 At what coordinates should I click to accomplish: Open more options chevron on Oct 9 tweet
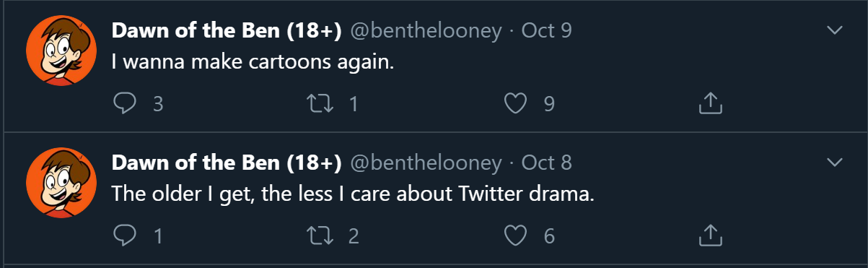click(x=834, y=30)
